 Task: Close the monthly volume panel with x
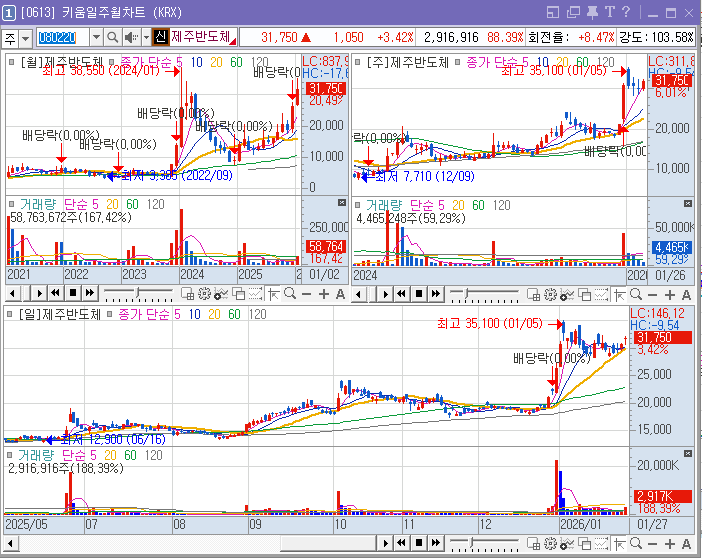342,203
